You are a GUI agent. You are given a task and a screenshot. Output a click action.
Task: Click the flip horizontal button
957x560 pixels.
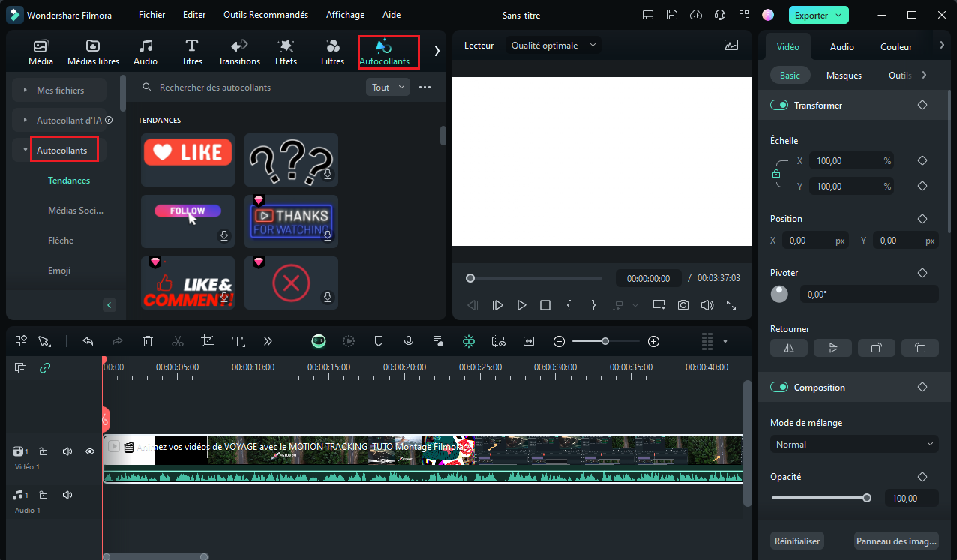point(789,348)
